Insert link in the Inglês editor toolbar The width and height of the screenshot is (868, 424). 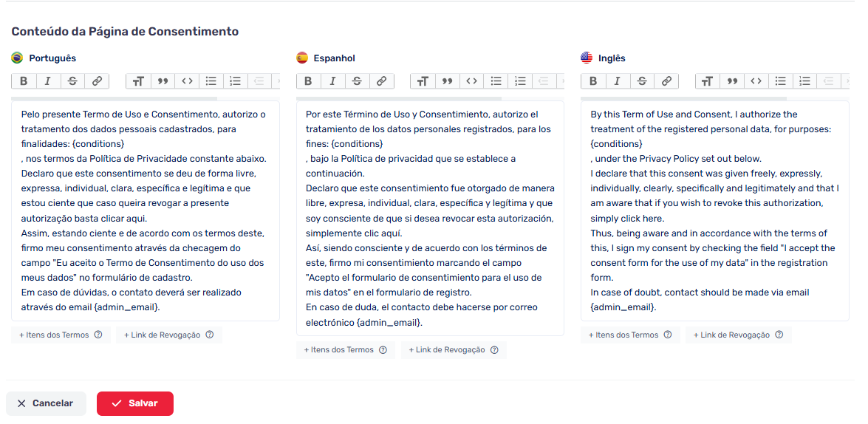pos(666,81)
